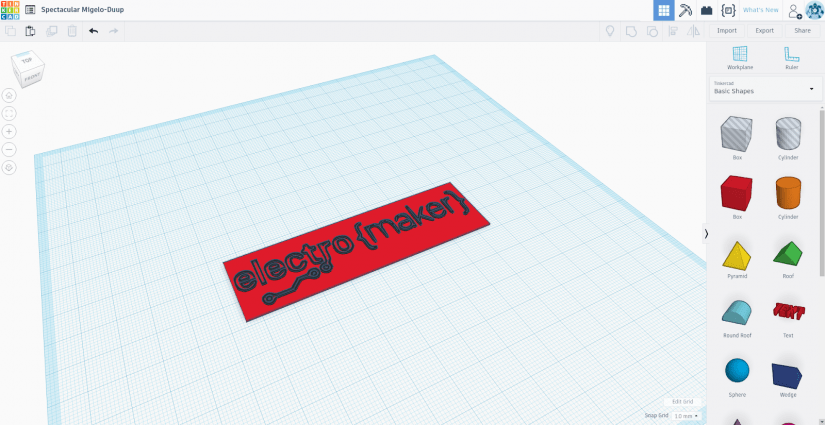Open the What's New link

760,10
